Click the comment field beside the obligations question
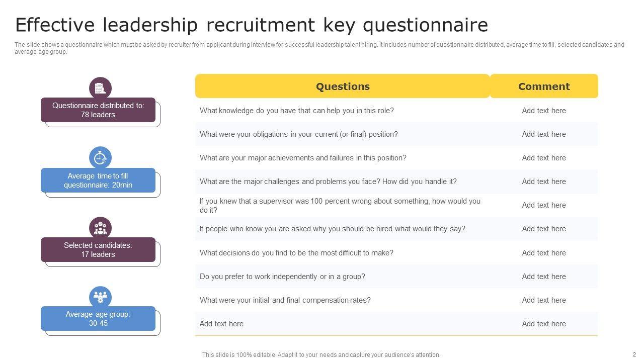Screen dimensions: 644x362 click(543, 134)
